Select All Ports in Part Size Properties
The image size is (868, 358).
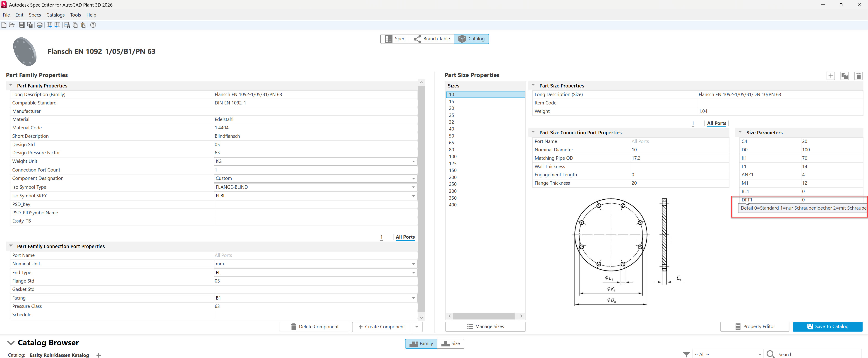pyautogui.click(x=716, y=123)
